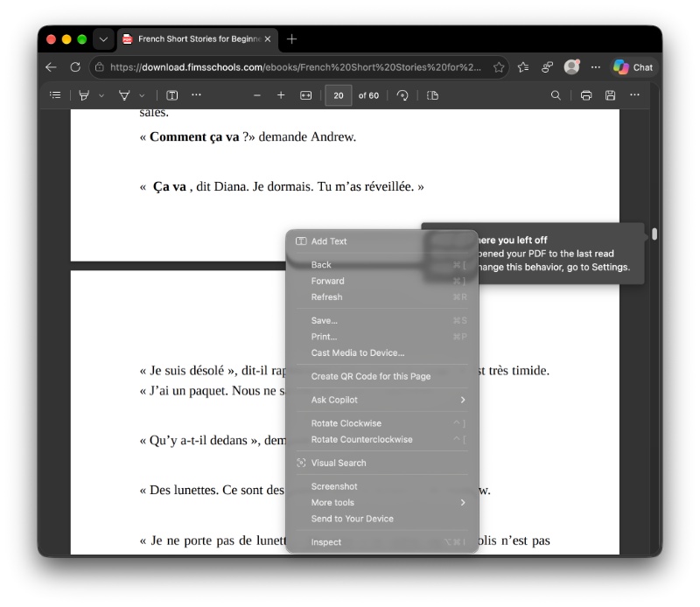The width and height of the screenshot is (700, 607).
Task: Select the Draw pen tool in PDF toolbar
Action: pos(124,95)
